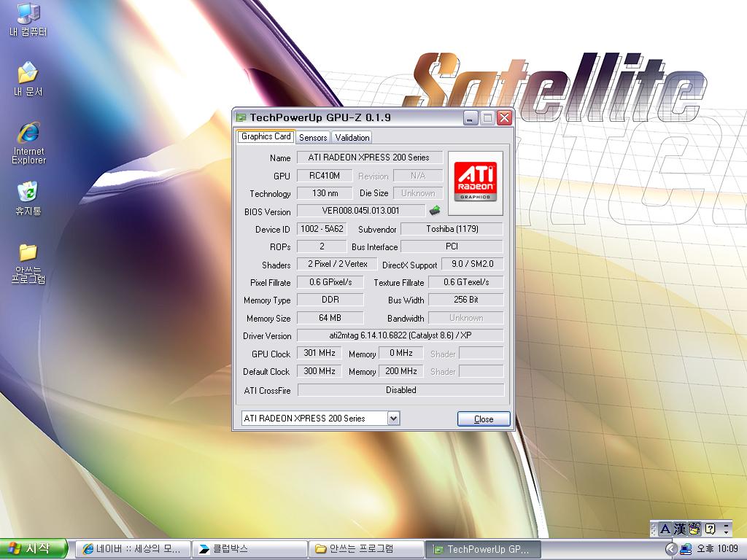
Task: Close GPU-Z with the red X
Action: 504,117
